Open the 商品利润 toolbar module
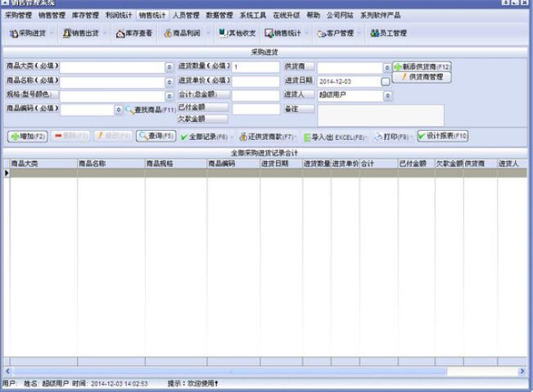Viewport: 533px width, 392px height. coord(183,34)
